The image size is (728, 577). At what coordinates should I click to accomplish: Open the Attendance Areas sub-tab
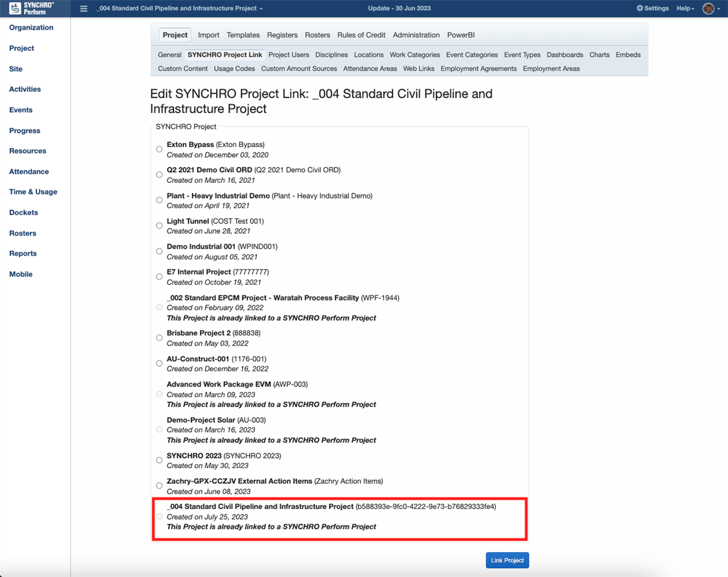click(x=370, y=69)
